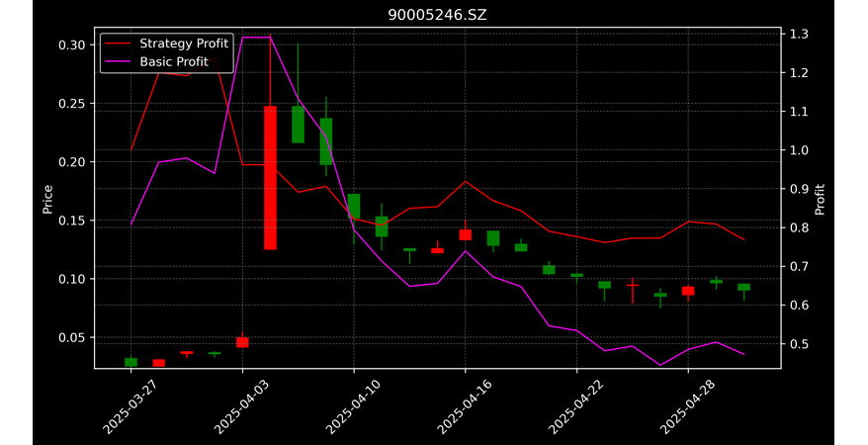Select the 0.10 price tick label
The image size is (868, 445).
(72, 279)
